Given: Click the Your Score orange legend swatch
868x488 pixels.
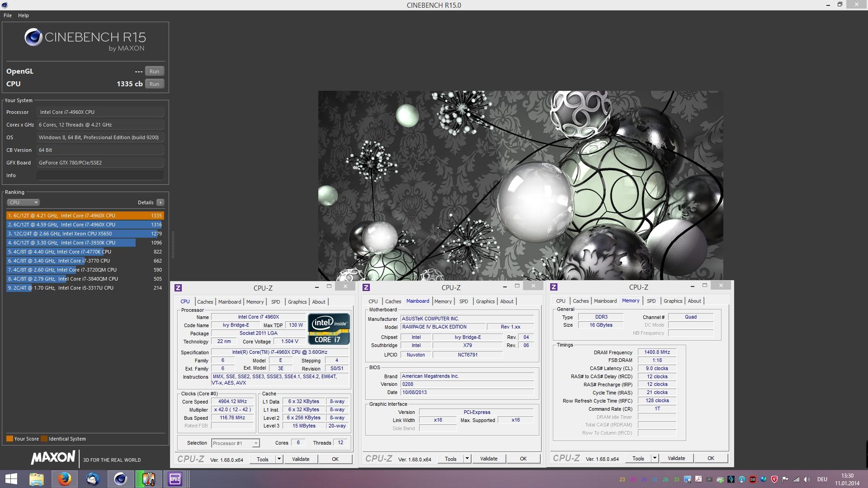Looking at the screenshot, I should 9,439.
